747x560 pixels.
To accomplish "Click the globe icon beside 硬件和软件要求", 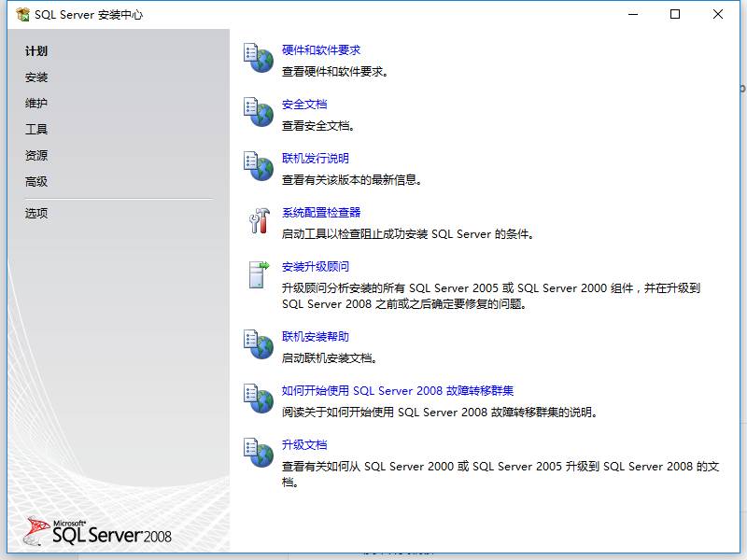I will [x=259, y=58].
